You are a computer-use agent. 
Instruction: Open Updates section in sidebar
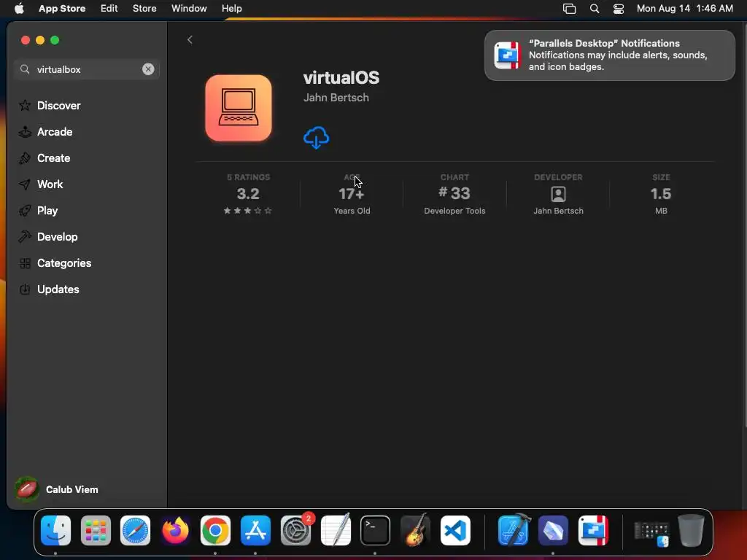49,289
